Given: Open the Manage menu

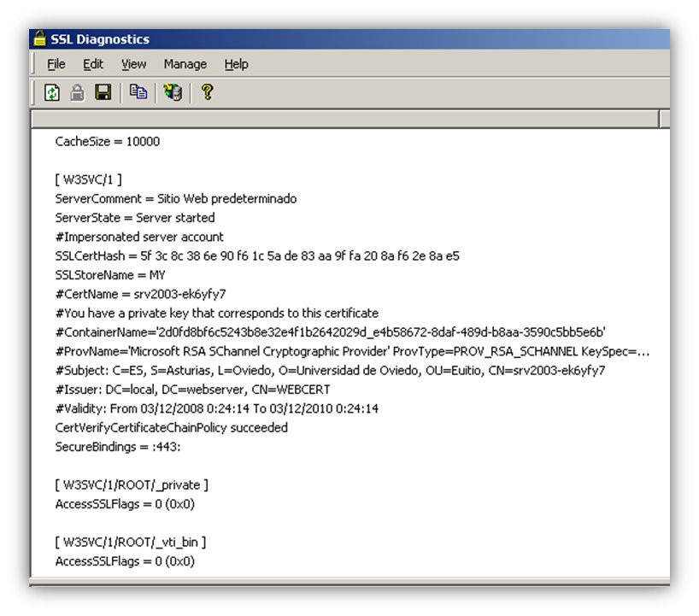Looking at the screenshot, I should pos(185,64).
